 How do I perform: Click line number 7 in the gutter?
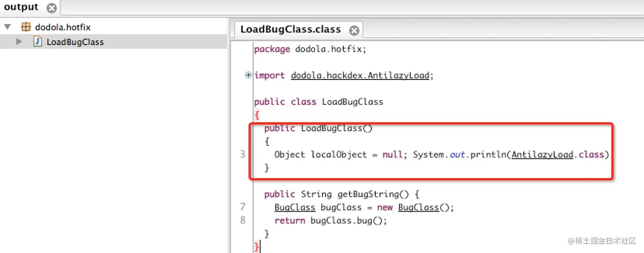click(242, 207)
